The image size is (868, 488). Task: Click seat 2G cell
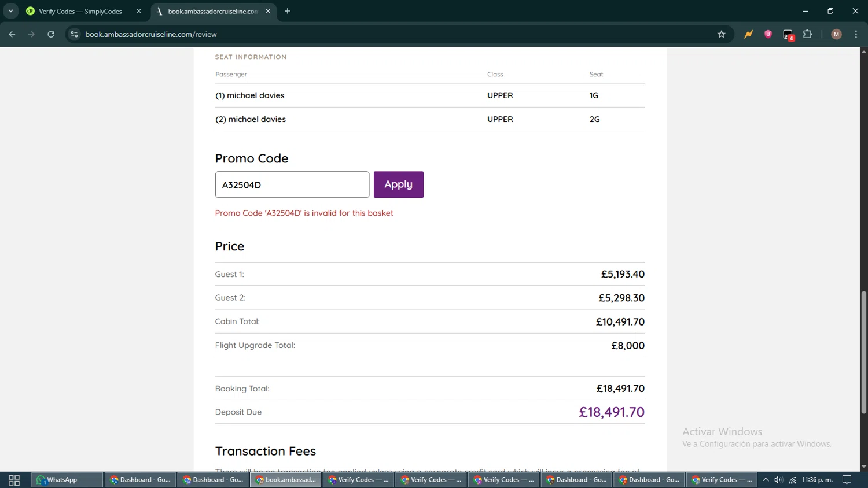(595, 119)
